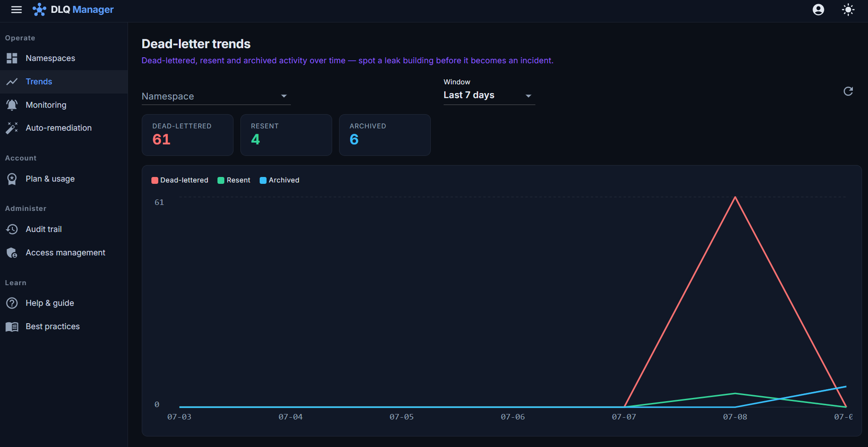
Task: Open Plan & usage page
Action: pyautogui.click(x=64, y=179)
